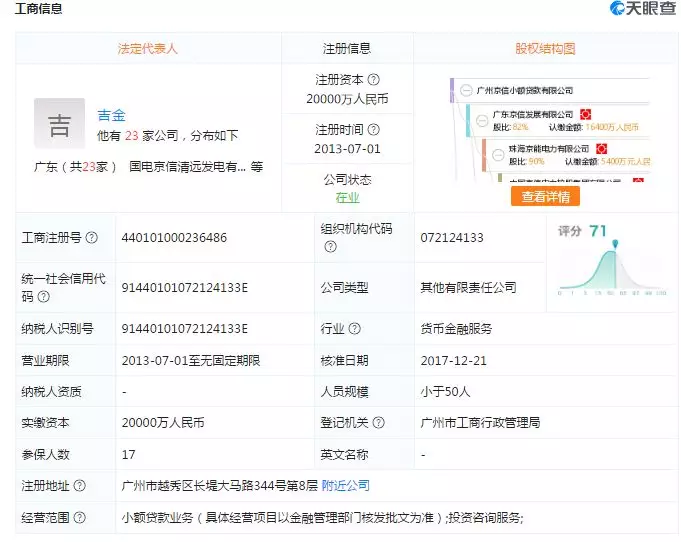Click help icon next to 行业
681x542 pixels.
(355, 329)
